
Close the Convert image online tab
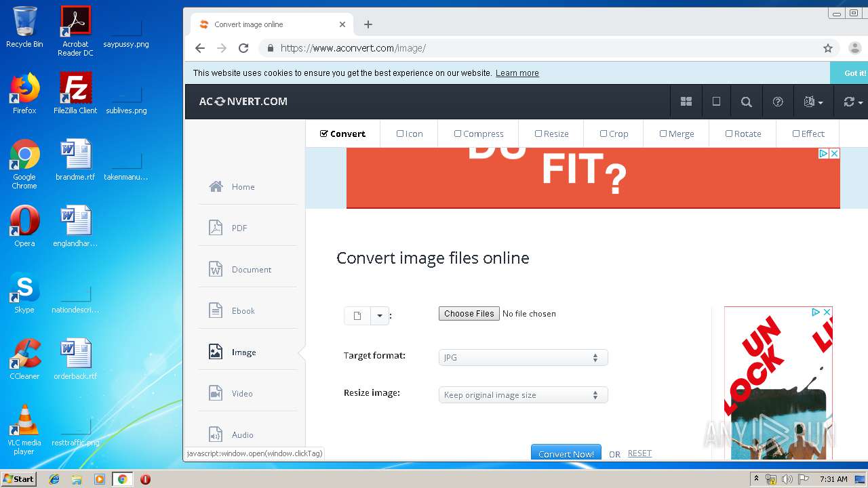pyautogui.click(x=342, y=24)
